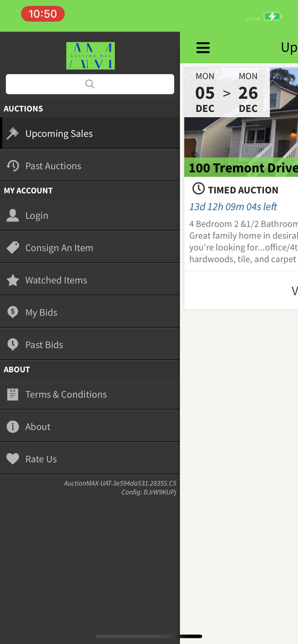Tap the My Bids dollar pin icon
298x644 pixels.
click(x=12, y=312)
